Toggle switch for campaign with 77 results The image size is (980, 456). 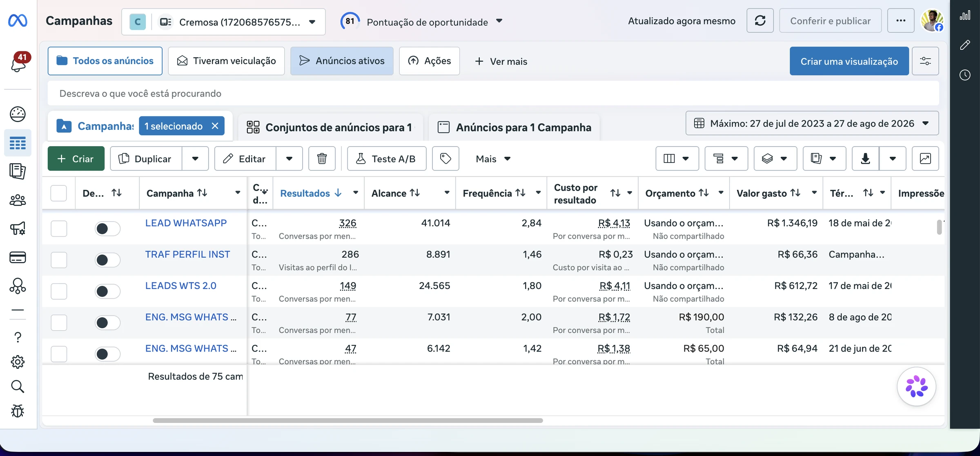pyautogui.click(x=107, y=323)
